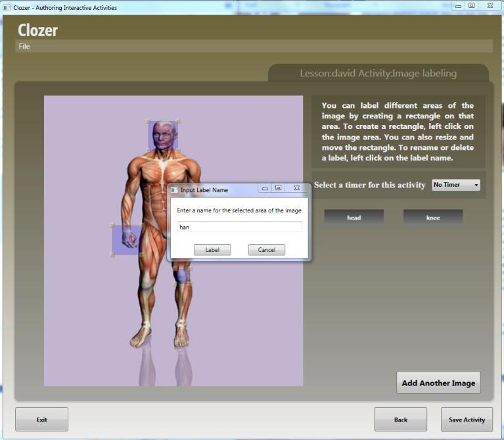The width and height of the screenshot is (504, 440).
Task: Minimize the Clozer main window
Action: 459,6
